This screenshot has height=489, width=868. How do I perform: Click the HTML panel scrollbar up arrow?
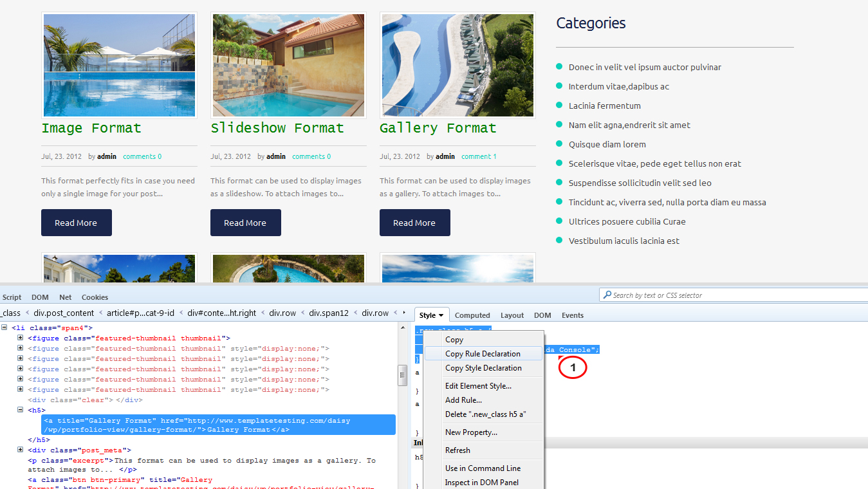point(403,328)
